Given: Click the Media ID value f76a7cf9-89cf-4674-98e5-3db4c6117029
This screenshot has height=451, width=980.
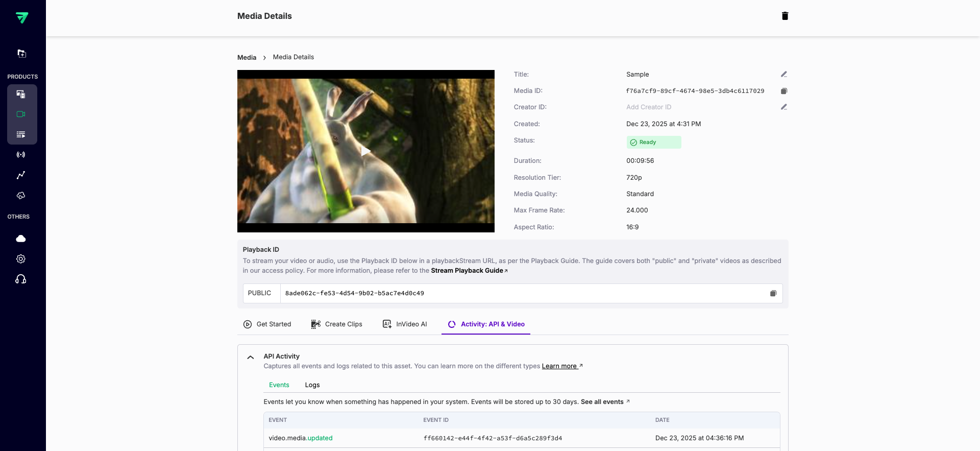Looking at the screenshot, I should coord(695,91).
